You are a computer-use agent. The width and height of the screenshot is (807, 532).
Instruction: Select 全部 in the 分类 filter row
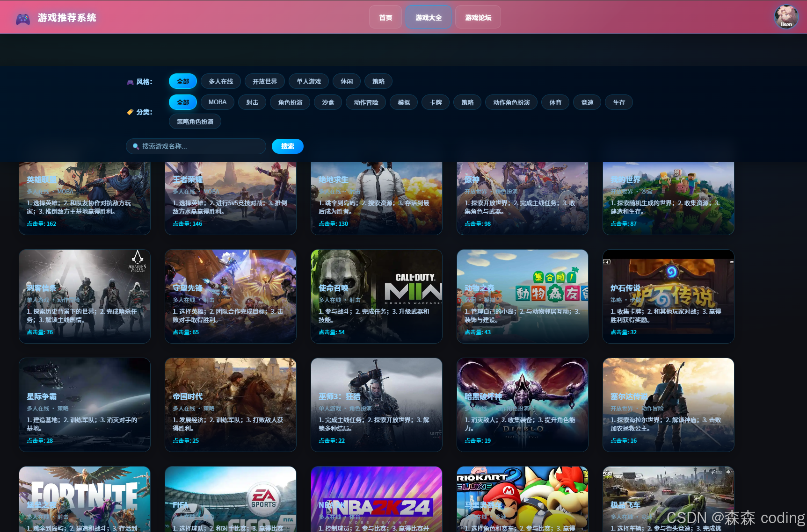[183, 102]
